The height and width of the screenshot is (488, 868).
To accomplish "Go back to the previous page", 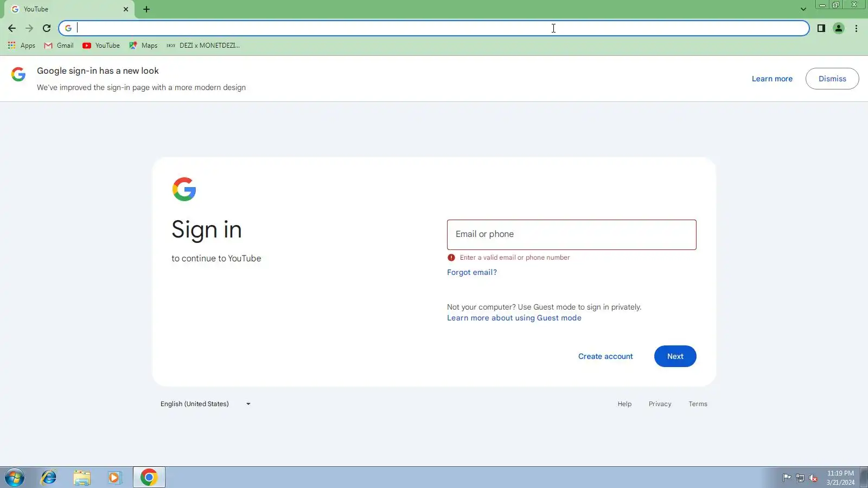I will point(12,28).
